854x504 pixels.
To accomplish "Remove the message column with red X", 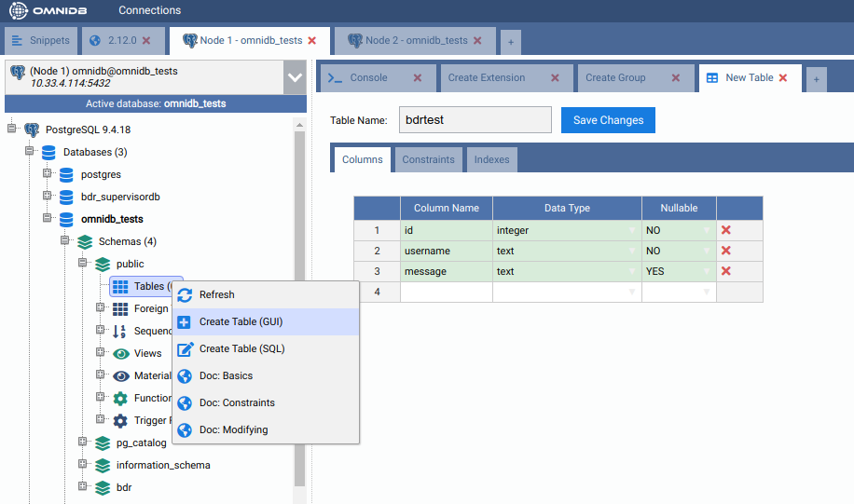I will [x=725, y=271].
